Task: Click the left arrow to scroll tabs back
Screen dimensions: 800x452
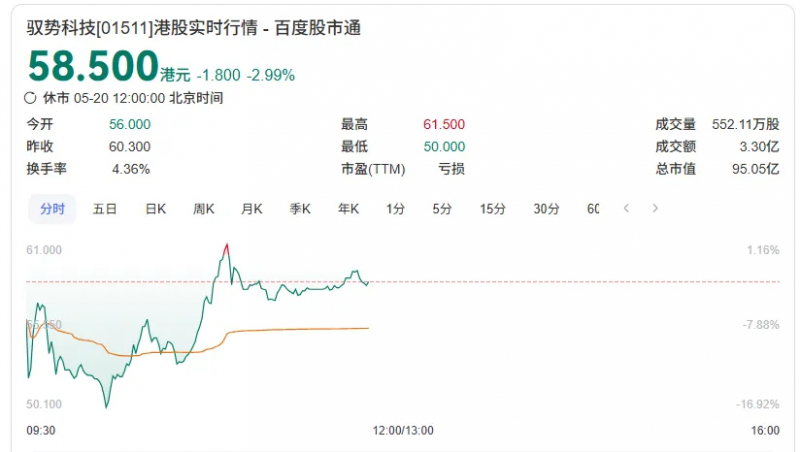Action: (x=626, y=208)
